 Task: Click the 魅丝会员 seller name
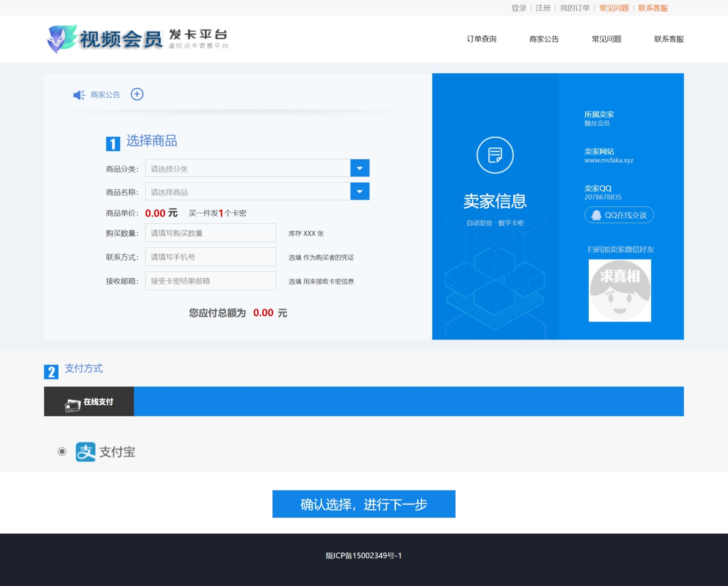coord(597,123)
